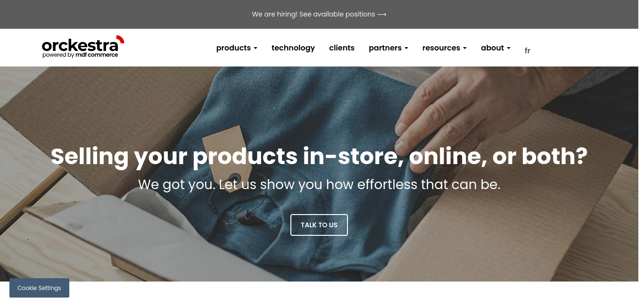Click the red arc on Orckestra logo
This screenshot has width=644, height=307.
(120, 39)
